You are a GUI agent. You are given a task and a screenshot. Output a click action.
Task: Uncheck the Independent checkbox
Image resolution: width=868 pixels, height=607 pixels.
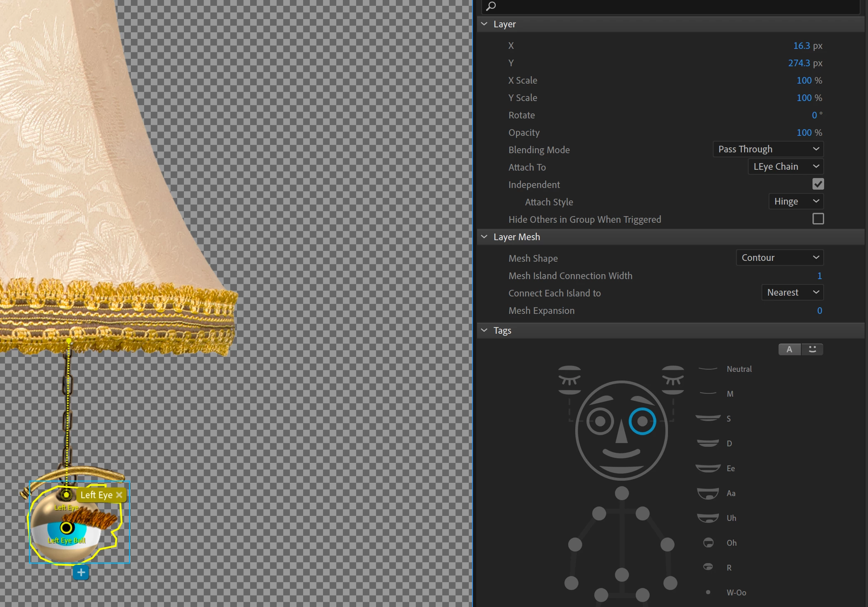click(818, 184)
